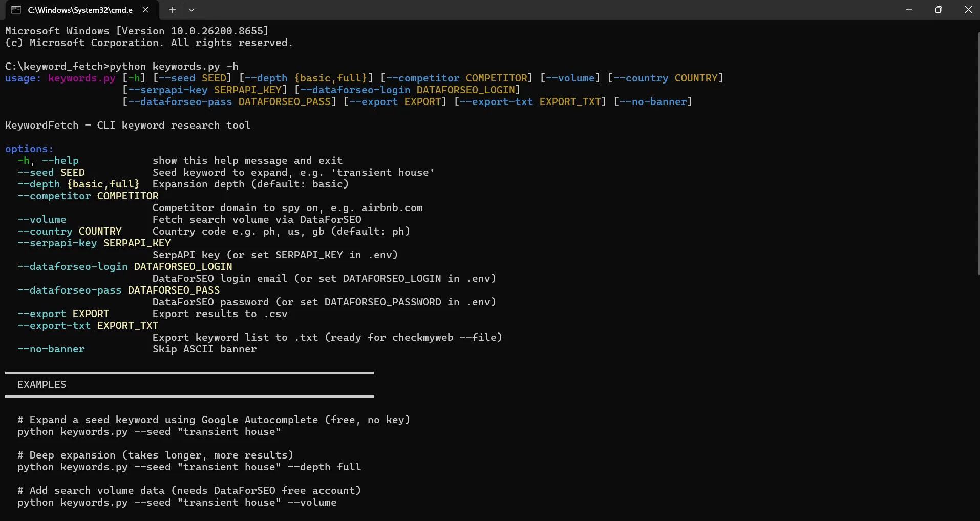Screen dimensions: 980x521
Task: Expand the new tab profile dropdown chevron
Action: (x=191, y=10)
